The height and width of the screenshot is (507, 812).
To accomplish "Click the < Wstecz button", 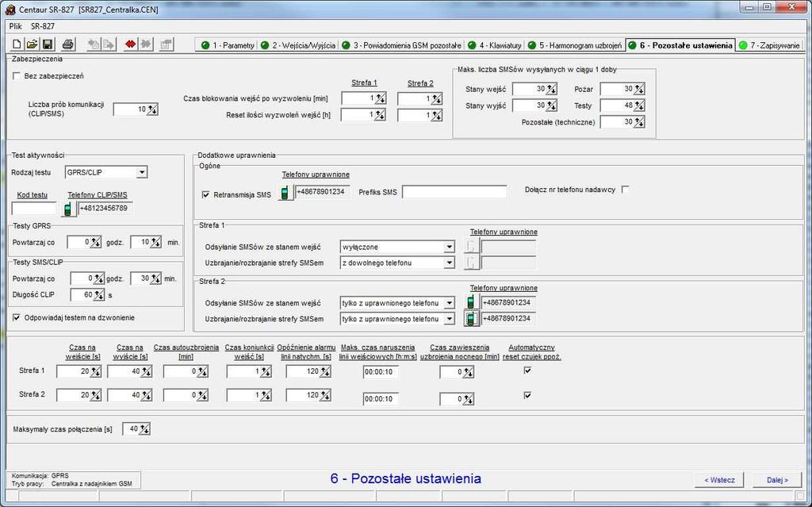I will (719, 479).
